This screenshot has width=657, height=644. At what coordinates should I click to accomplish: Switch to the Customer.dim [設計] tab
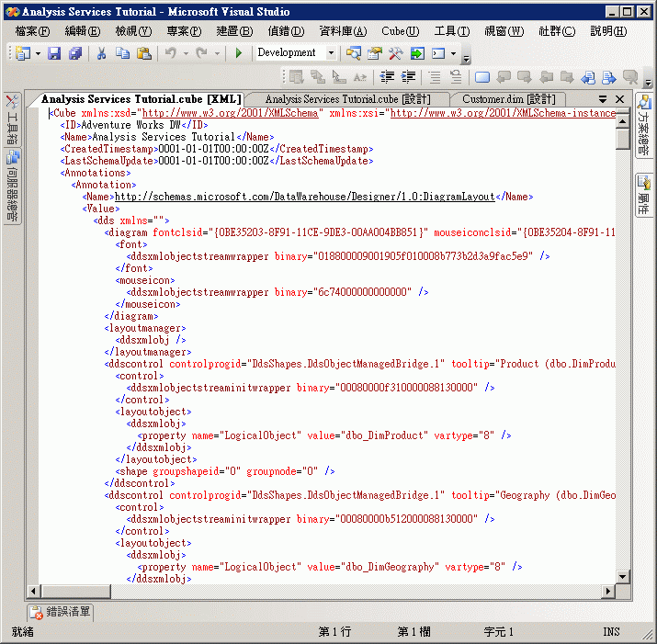point(509,99)
